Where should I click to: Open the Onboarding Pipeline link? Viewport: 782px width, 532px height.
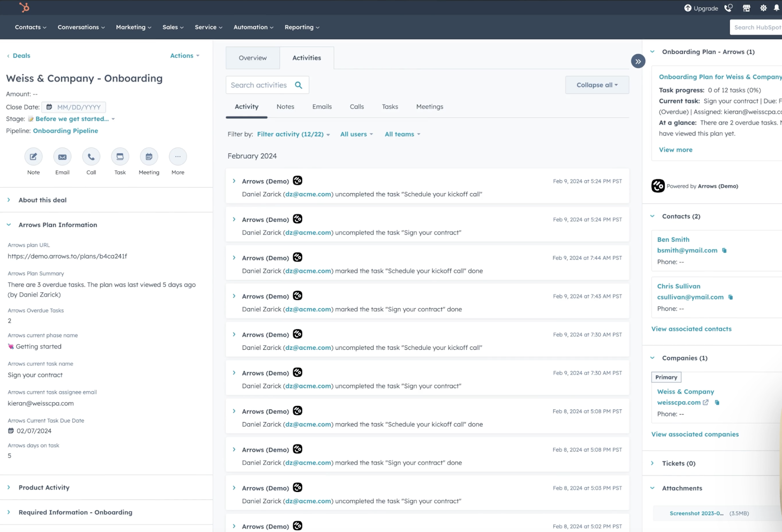pos(65,131)
